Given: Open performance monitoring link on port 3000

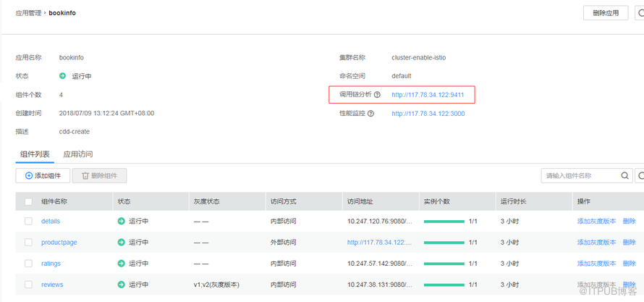Looking at the screenshot, I should [428, 114].
